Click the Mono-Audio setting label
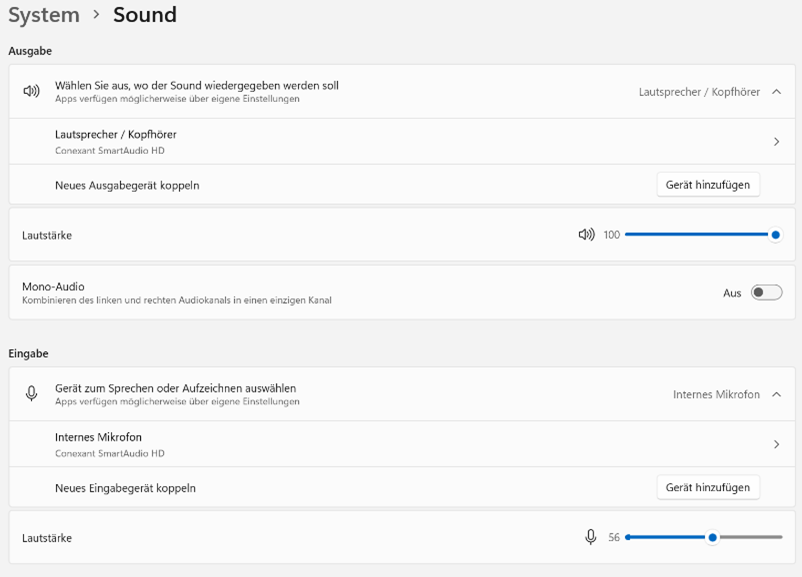 coord(53,287)
